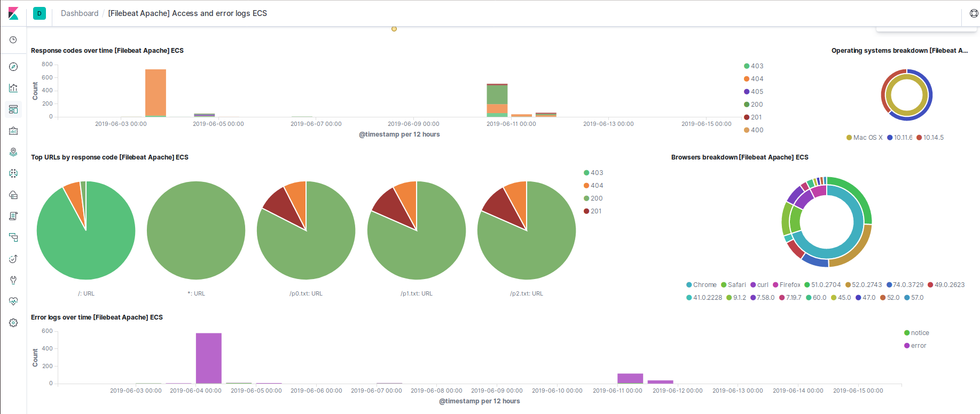Toggle 10.14.5 legend item

click(x=930, y=138)
